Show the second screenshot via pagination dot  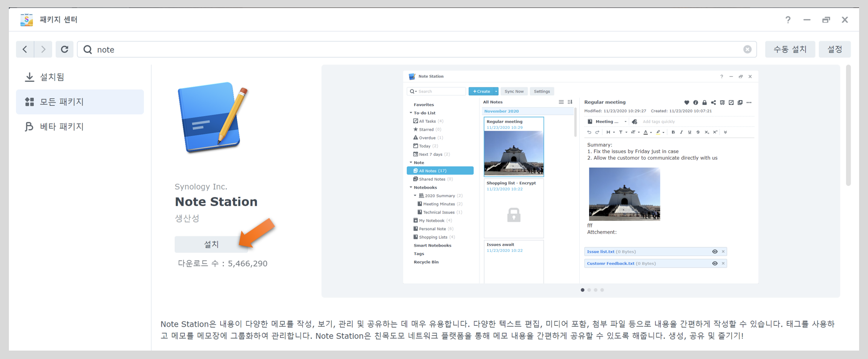(589, 290)
